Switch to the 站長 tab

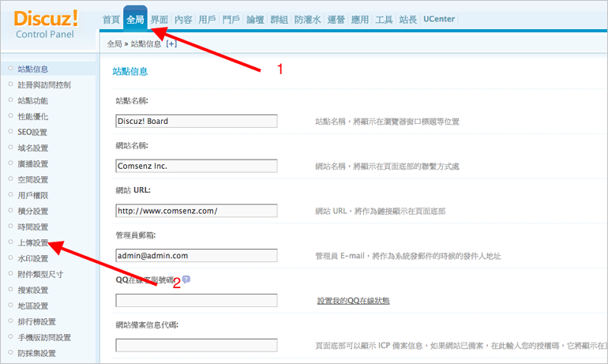[408, 19]
